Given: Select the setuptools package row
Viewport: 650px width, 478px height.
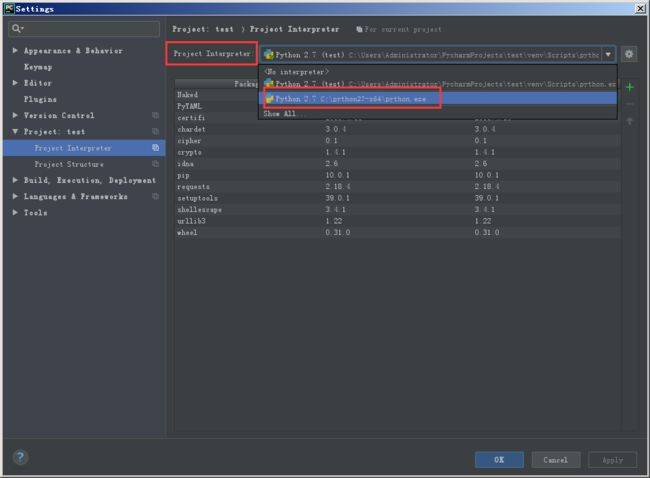Looking at the screenshot, I should [397, 198].
